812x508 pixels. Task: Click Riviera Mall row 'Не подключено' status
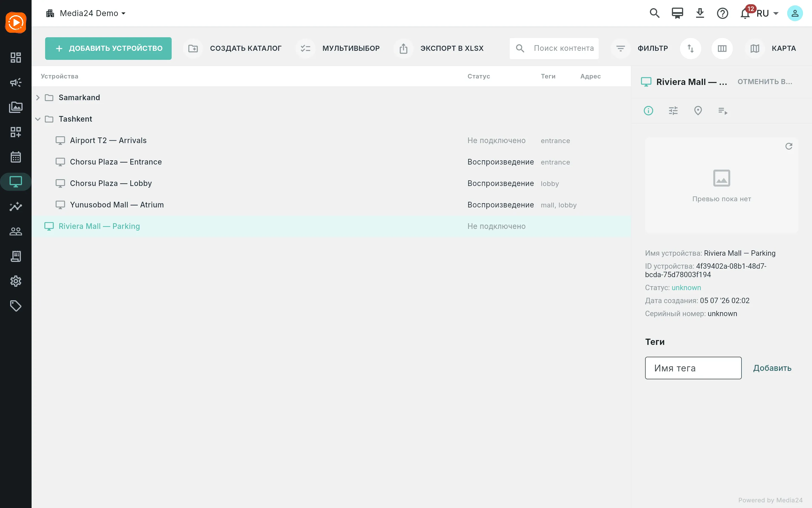tap(496, 226)
